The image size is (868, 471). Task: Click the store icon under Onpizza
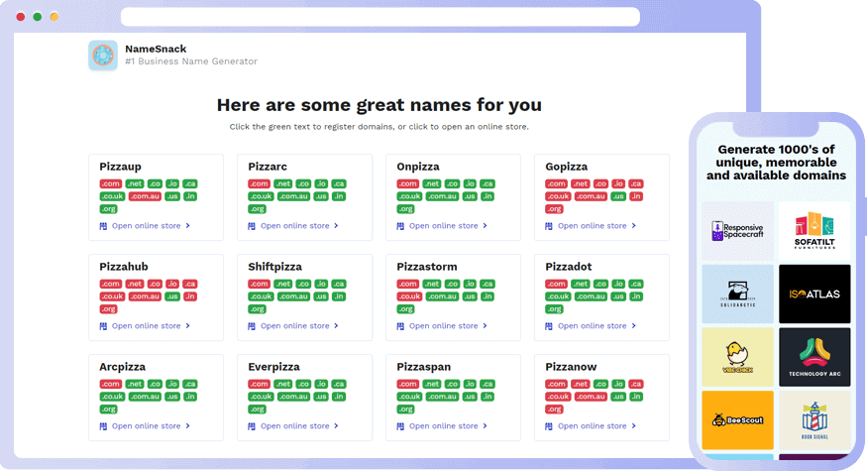click(400, 226)
